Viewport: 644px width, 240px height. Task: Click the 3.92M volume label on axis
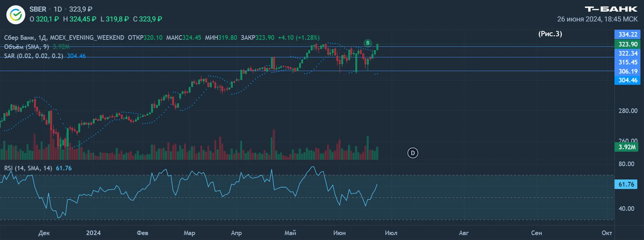point(627,147)
